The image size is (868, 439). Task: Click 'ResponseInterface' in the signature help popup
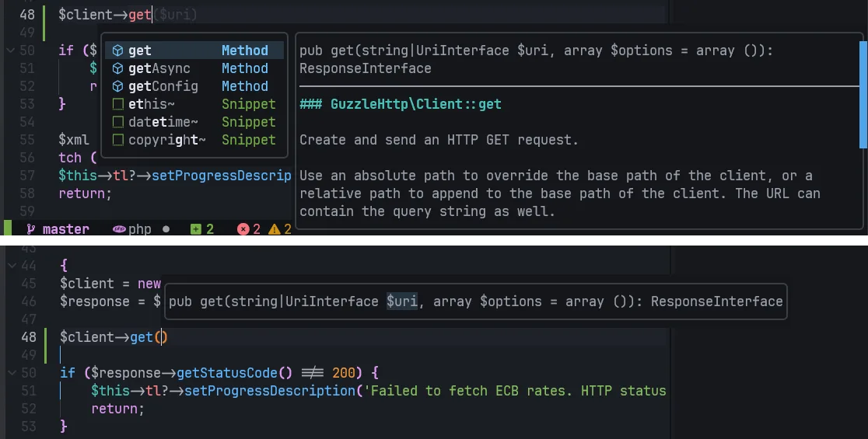[x=716, y=301]
